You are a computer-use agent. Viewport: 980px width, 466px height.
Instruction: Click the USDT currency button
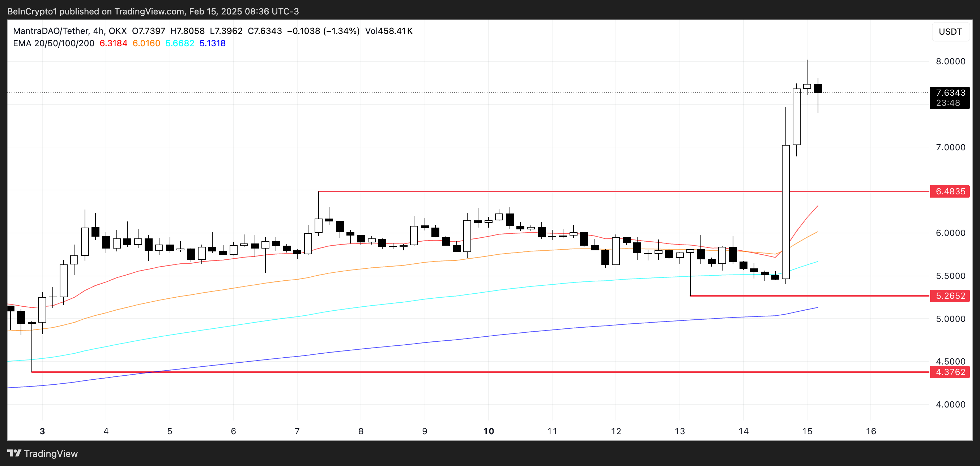950,31
